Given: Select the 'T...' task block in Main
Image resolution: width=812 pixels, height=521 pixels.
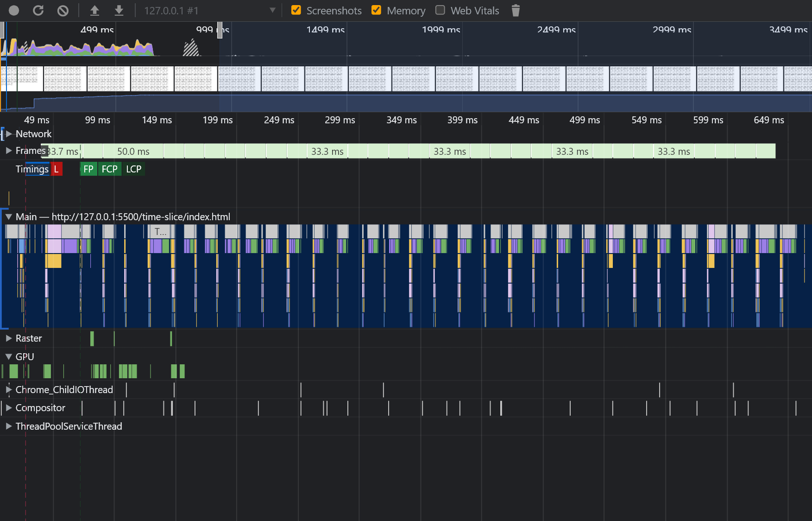Looking at the screenshot, I should point(160,231).
